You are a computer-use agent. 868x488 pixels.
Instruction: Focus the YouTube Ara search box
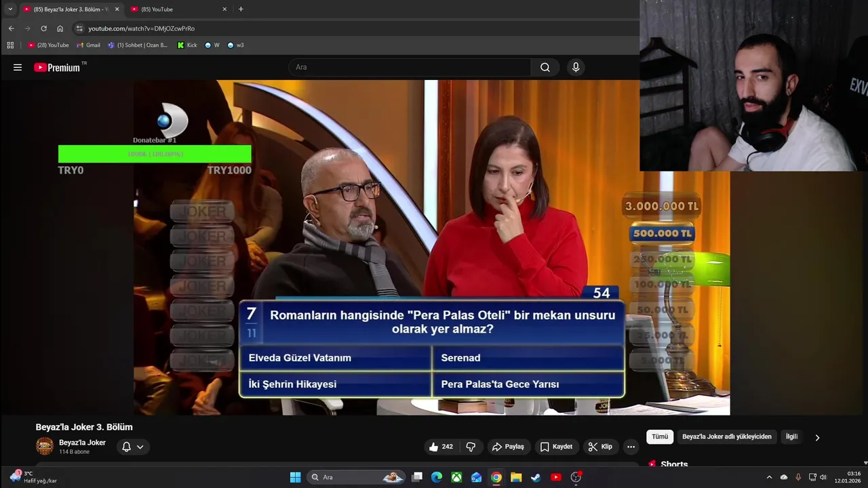[410, 67]
